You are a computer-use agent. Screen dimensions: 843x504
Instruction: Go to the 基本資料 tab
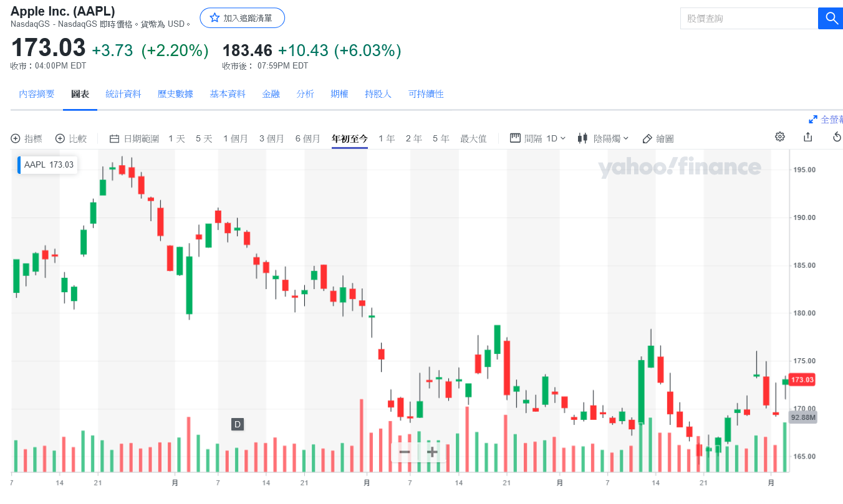click(228, 94)
